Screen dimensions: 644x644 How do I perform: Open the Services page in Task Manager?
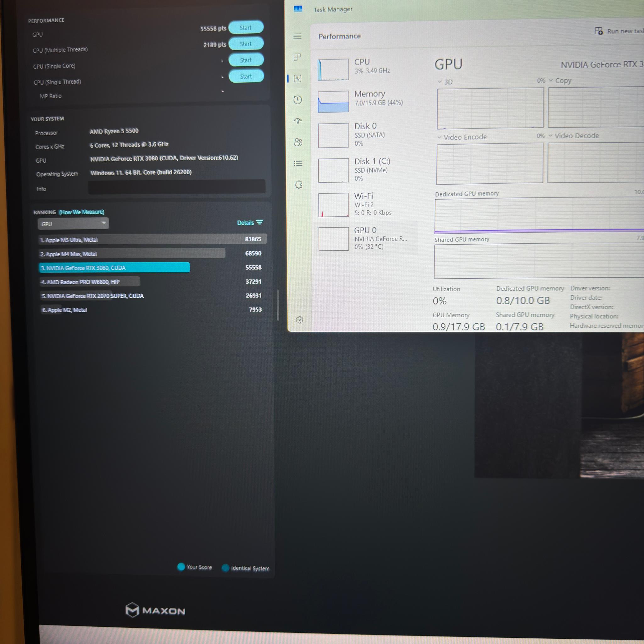coord(299,185)
